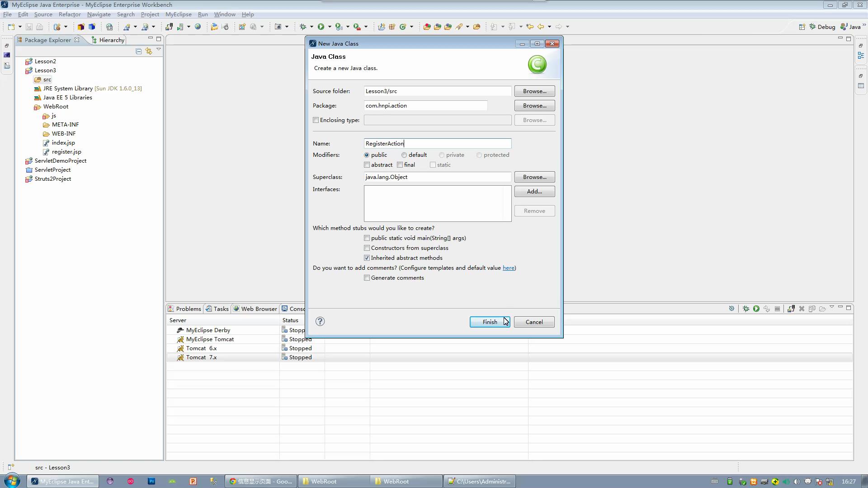Maximize the Package Explorer view

(159, 39)
